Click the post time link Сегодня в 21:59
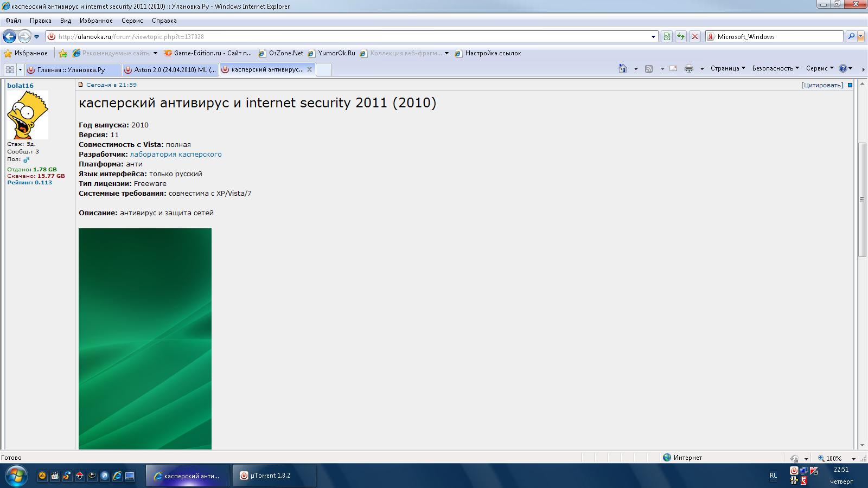868x488 pixels. 111,85
